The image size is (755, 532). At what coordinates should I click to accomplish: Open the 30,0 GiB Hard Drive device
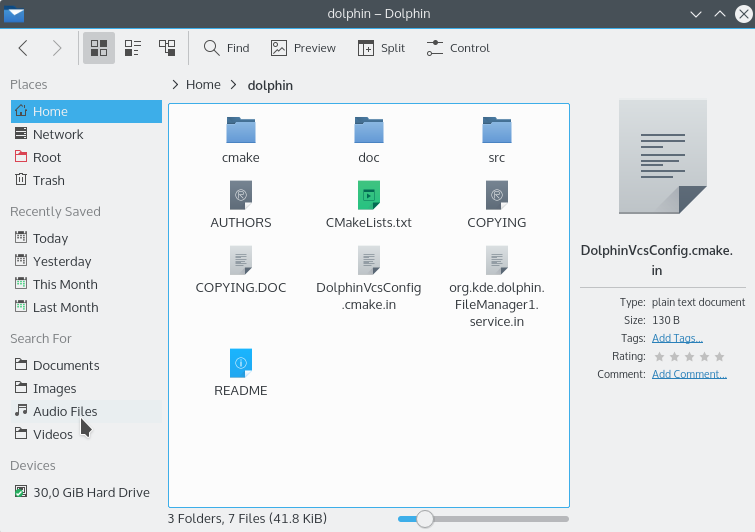coord(90,492)
